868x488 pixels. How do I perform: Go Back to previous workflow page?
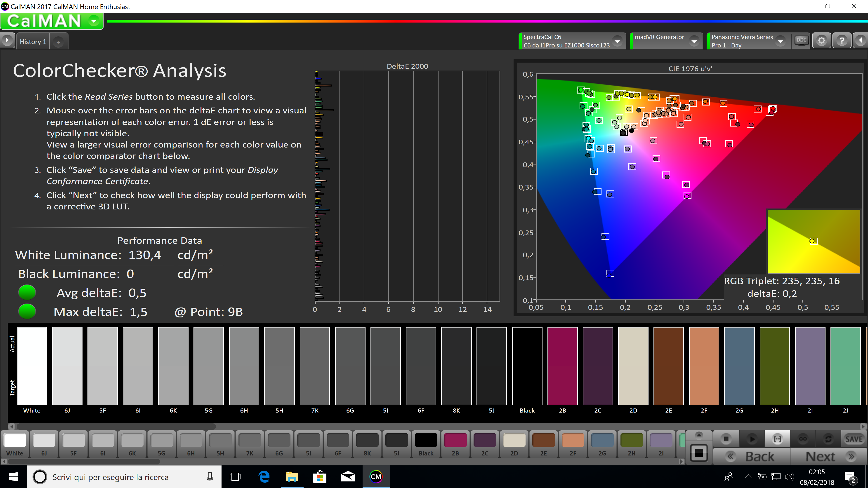pos(752,456)
